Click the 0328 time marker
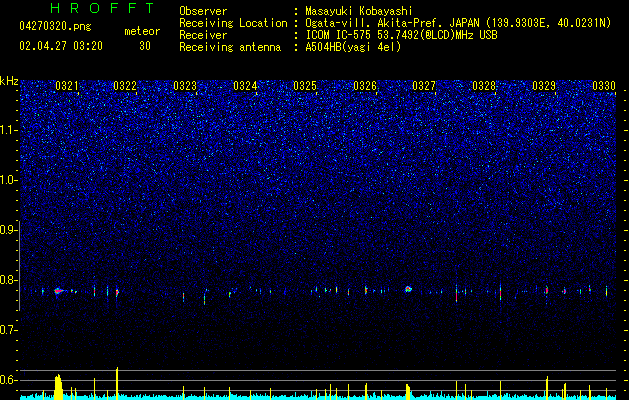This screenshot has height=400, width=629. click(484, 86)
